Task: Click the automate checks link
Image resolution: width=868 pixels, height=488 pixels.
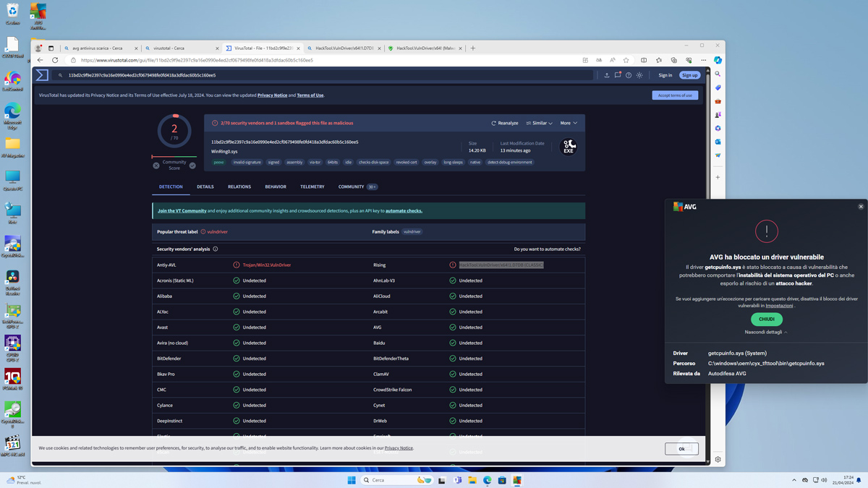Action: click(x=404, y=211)
